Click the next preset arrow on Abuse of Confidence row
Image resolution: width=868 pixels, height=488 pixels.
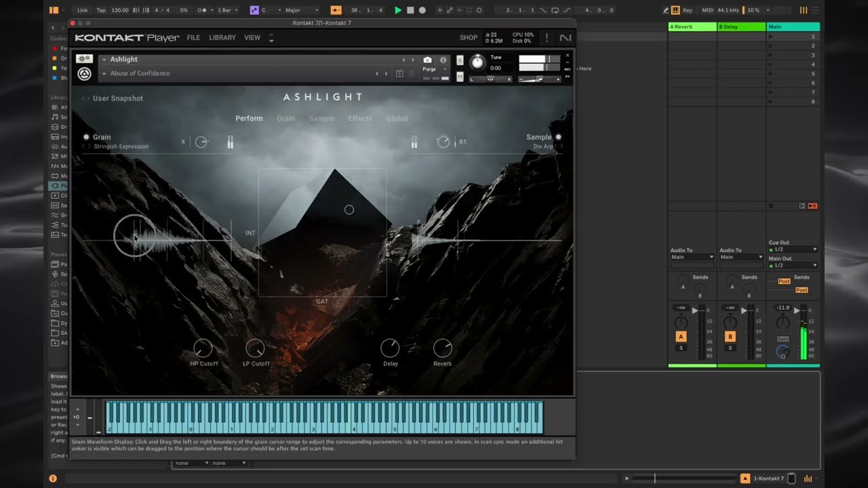387,73
